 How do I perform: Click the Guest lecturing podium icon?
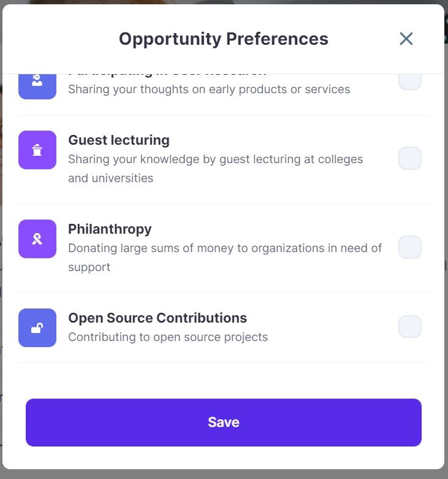pos(37,150)
